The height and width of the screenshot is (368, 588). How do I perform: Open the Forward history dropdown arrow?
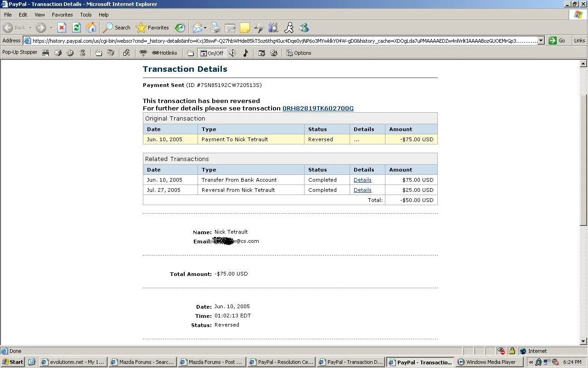click(x=51, y=28)
